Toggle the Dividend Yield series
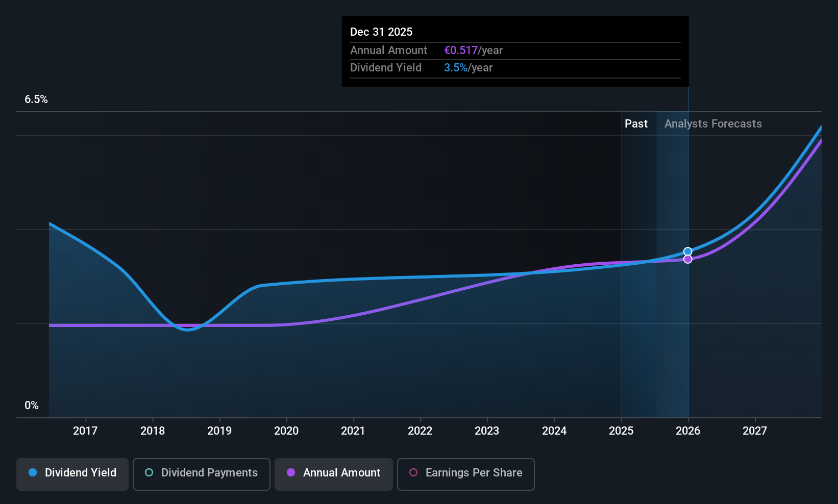The height and width of the screenshot is (504, 838). (72, 474)
